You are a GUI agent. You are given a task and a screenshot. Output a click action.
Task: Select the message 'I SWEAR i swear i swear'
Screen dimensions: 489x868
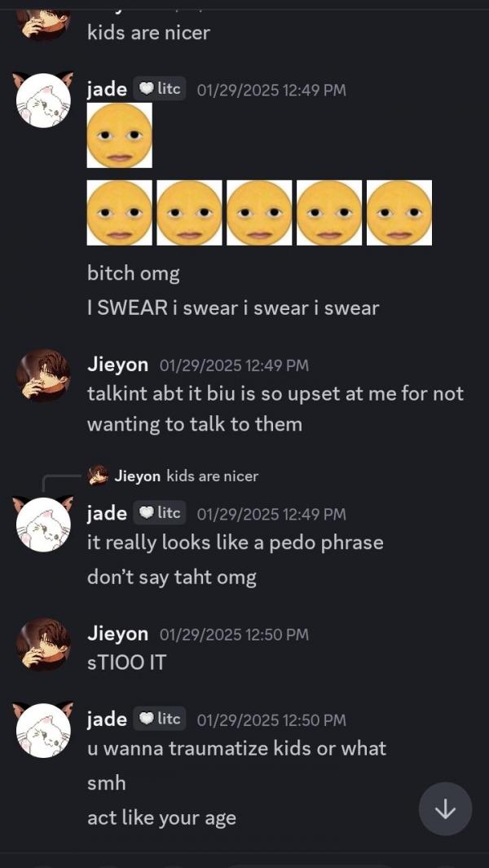click(233, 308)
